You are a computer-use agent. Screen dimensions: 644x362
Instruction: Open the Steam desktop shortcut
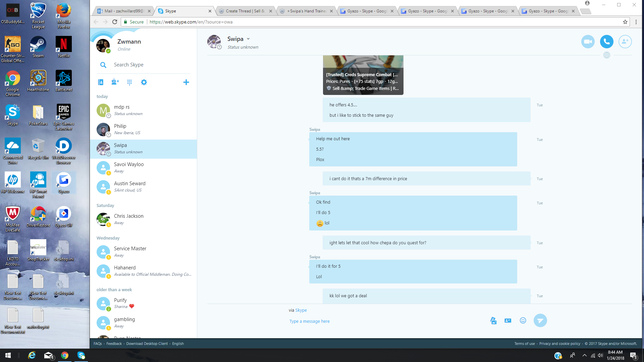(x=38, y=47)
